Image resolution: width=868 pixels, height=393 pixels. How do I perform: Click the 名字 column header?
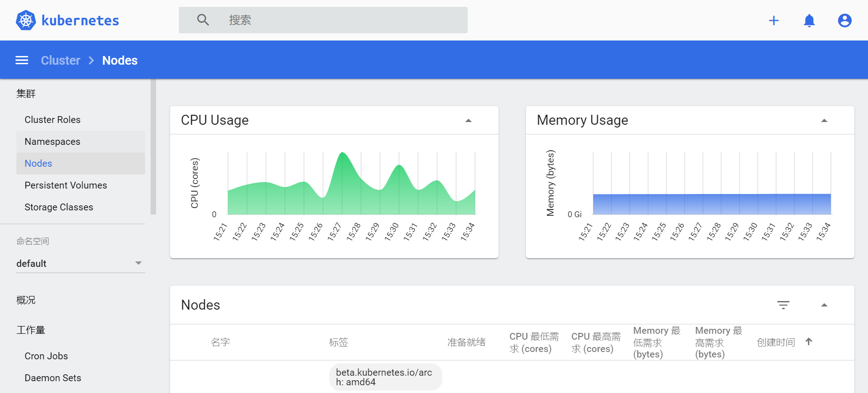point(220,342)
